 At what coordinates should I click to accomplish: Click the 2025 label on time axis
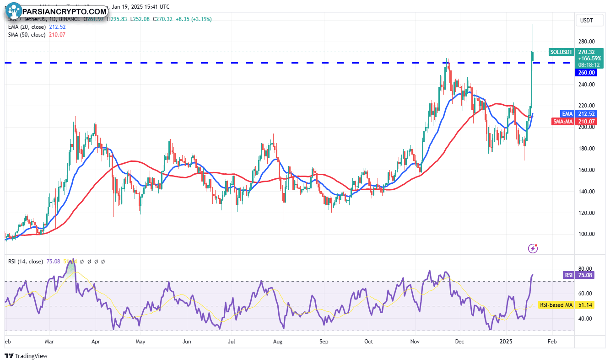point(506,341)
